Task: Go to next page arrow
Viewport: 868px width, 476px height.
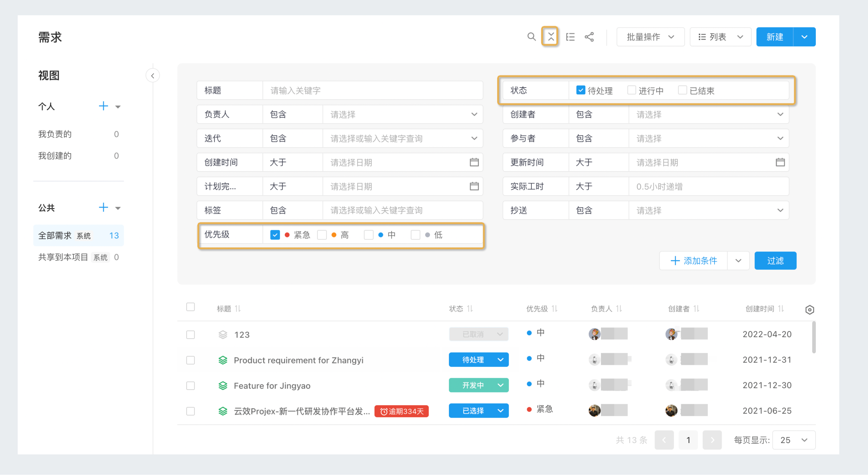Action: [712, 440]
